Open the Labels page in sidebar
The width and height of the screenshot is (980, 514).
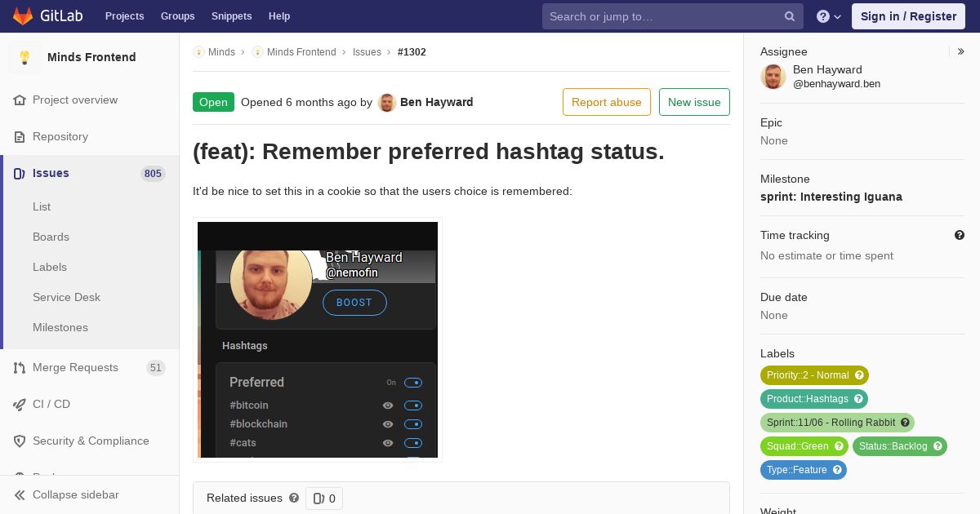[x=50, y=267]
